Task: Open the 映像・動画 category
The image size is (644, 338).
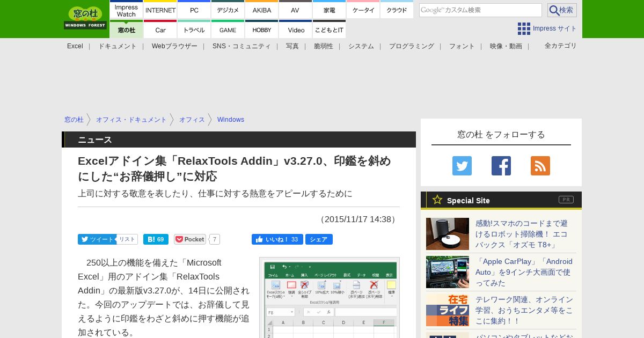Action: pyautogui.click(x=506, y=46)
